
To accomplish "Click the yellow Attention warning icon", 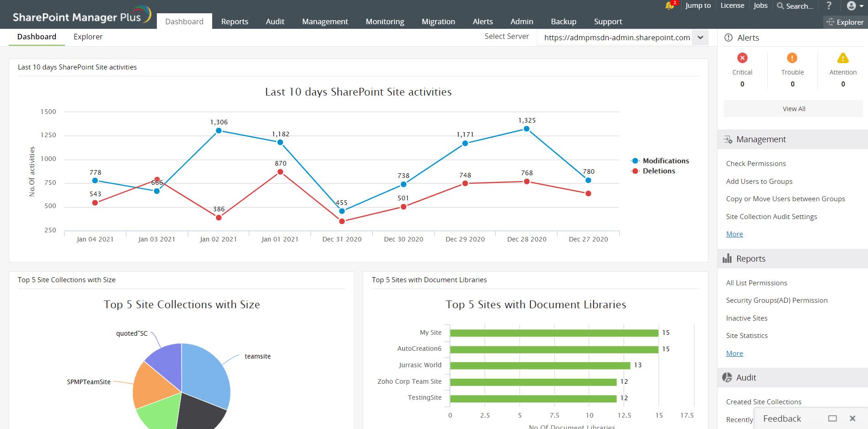I will pyautogui.click(x=843, y=58).
